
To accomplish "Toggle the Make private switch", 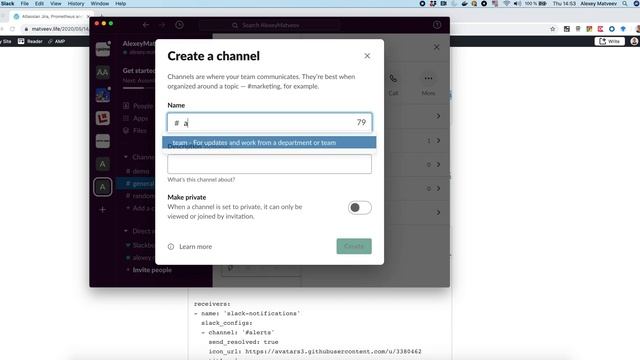I will 360,208.
